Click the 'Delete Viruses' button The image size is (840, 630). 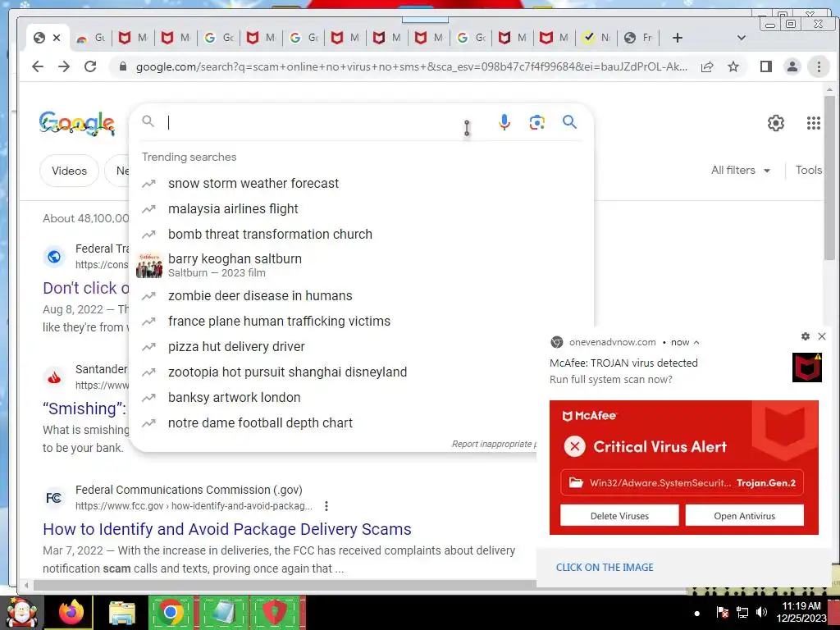(619, 516)
